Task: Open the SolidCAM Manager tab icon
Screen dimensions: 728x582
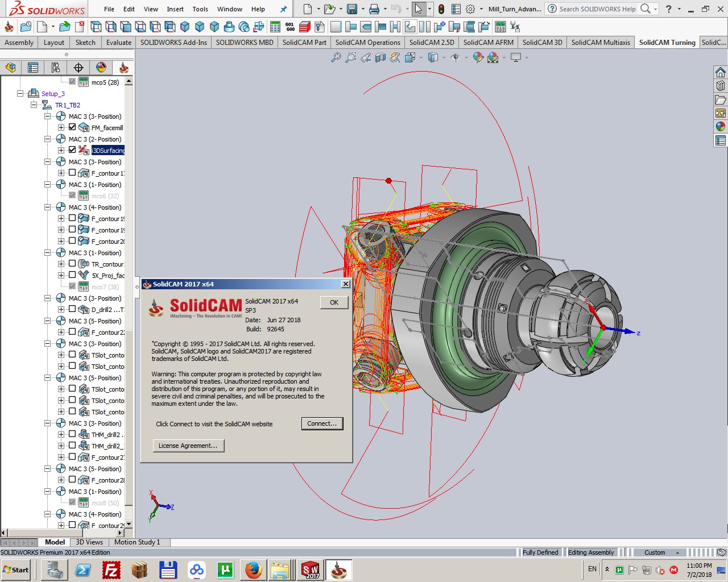Action: 123,68
